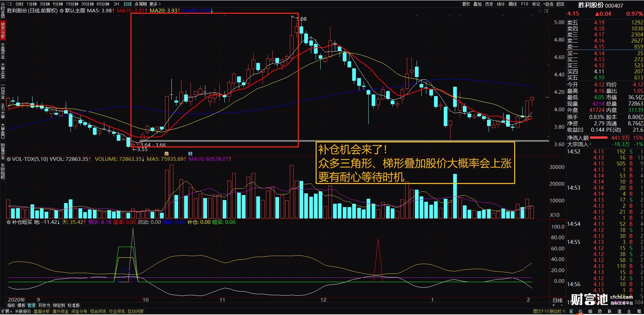Screen dimensions: 644x315
Task: Select the 联 tab in sidebar footer
Action: 610,311
